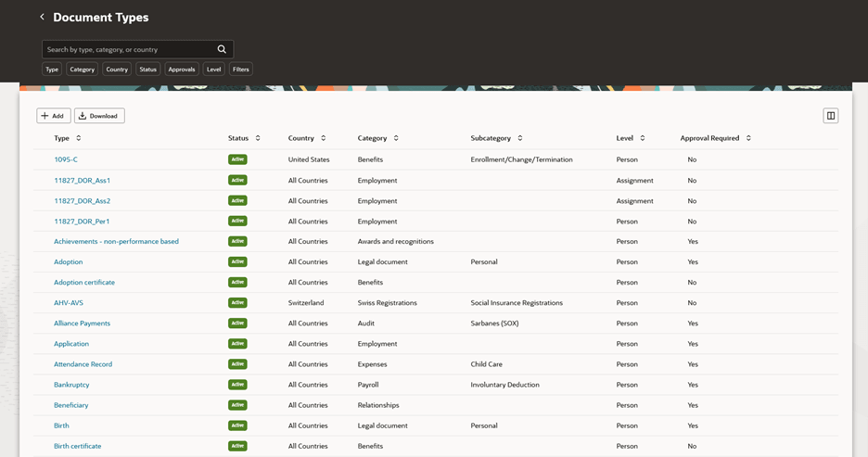
Task: Click the Payroll category cell
Action: pos(368,385)
